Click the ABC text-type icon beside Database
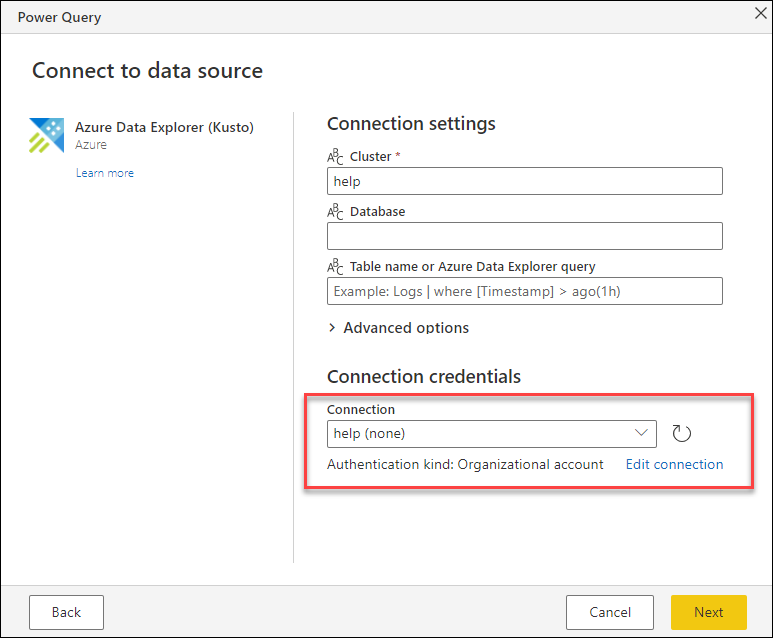The width and height of the screenshot is (773, 638). (335, 212)
